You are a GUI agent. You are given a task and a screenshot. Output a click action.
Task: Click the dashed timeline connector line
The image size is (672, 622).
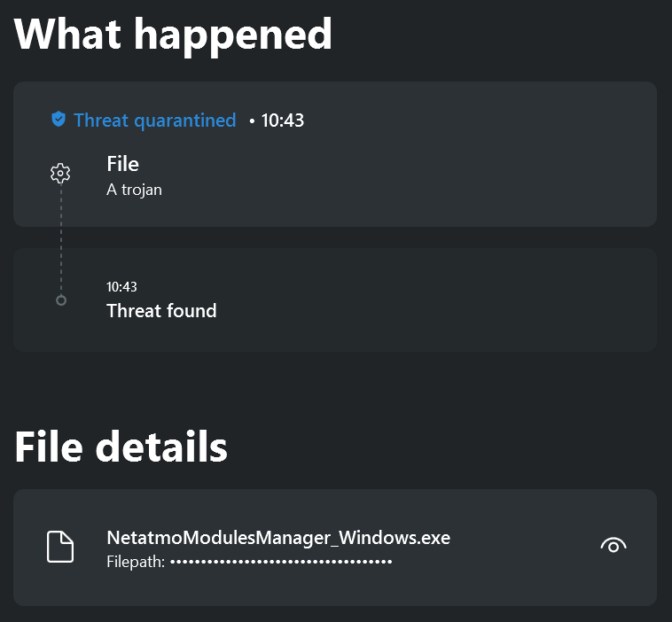pos(60,239)
